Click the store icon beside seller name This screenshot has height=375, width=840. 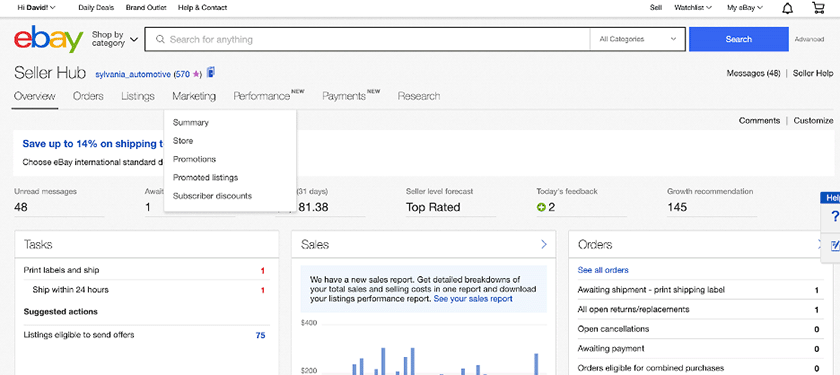click(x=211, y=72)
